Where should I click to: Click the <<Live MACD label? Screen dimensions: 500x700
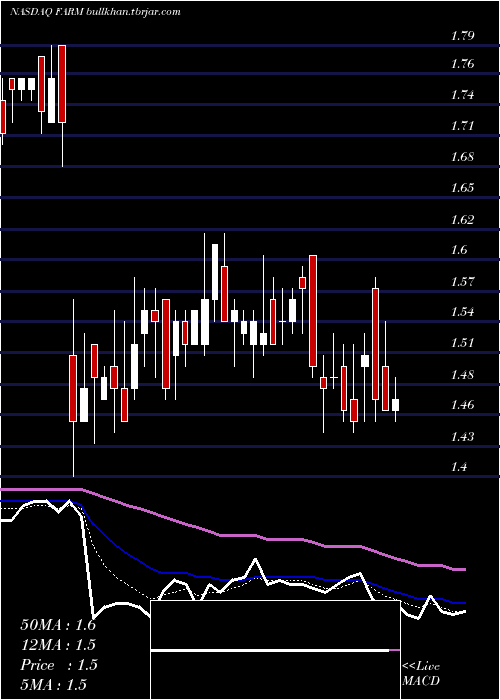click(421, 674)
